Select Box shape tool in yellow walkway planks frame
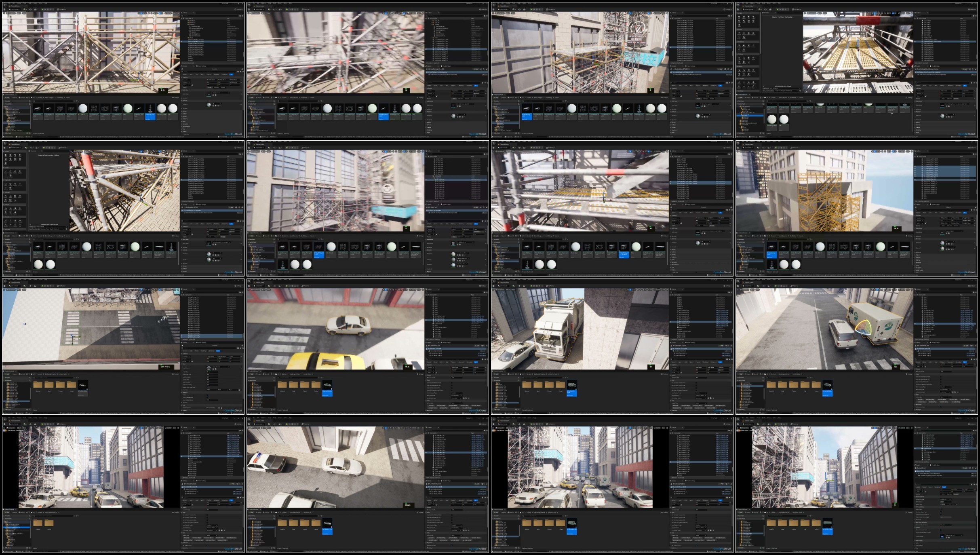Viewport: 980px width, 555px height. (x=740, y=17)
